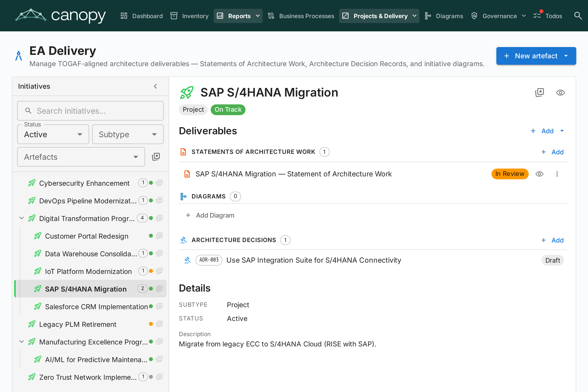Image resolution: width=588 pixels, height=392 pixels.
Task: Click bookmark icon on Customer Portal Redesign row
Action: pos(159,236)
